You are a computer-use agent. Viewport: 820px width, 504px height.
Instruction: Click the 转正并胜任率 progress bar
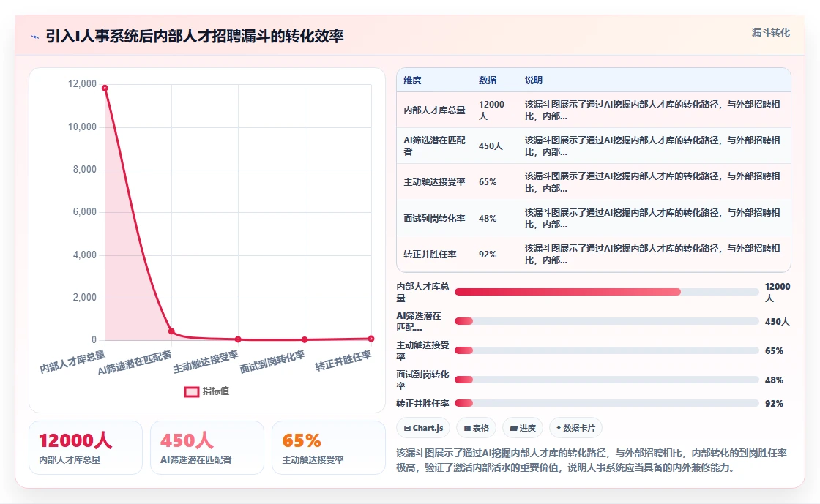607,403
